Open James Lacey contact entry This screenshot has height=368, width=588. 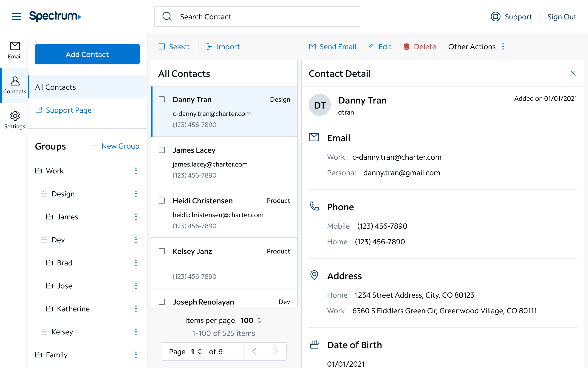click(224, 162)
